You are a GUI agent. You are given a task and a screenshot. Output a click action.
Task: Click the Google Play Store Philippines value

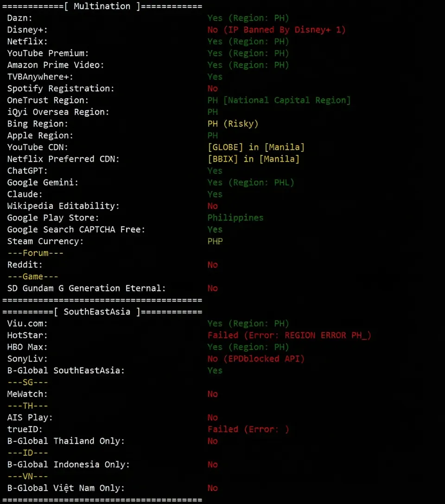click(x=235, y=218)
